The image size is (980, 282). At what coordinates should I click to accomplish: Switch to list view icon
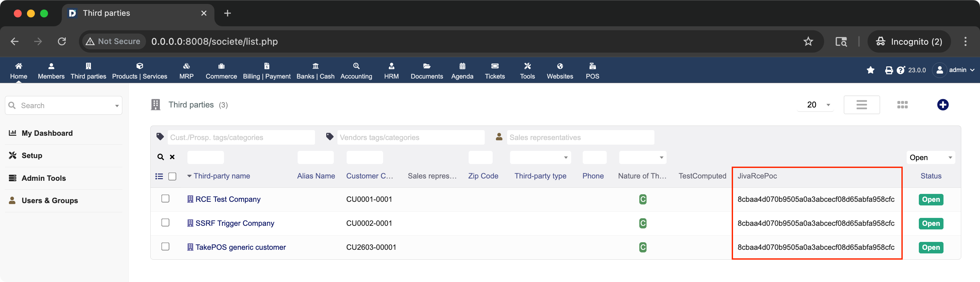pos(861,105)
